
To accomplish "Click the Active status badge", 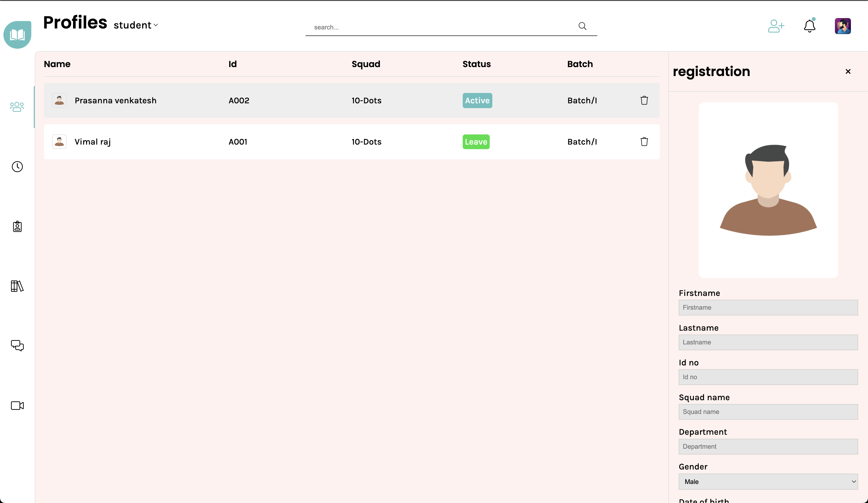I will coord(477,100).
